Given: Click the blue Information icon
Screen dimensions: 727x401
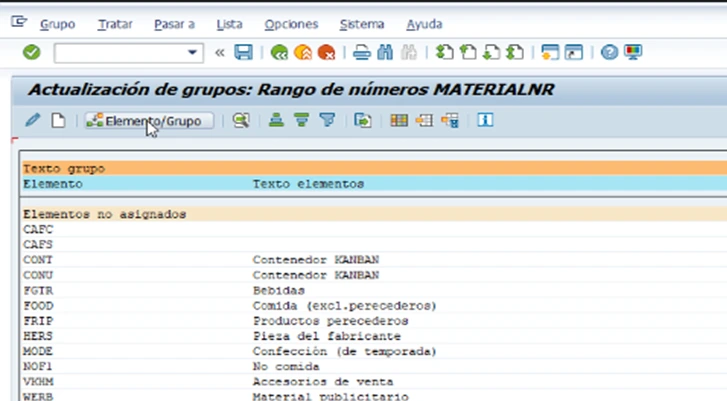Looking at the screenshot, I should pos(485,121).
